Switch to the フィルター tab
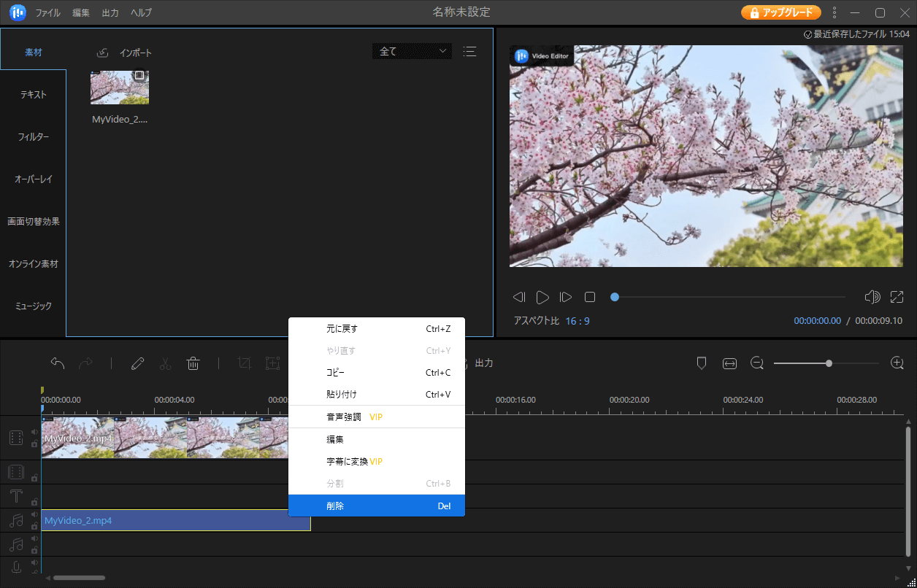Viewport: 917px width, 588px height. tap(34, 137)
